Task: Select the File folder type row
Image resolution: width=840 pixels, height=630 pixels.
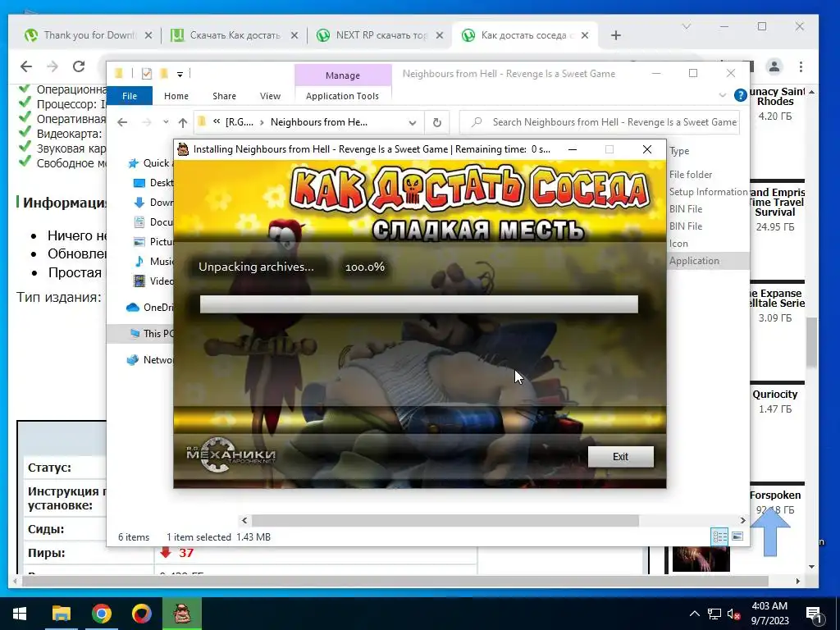Action: 708,175
